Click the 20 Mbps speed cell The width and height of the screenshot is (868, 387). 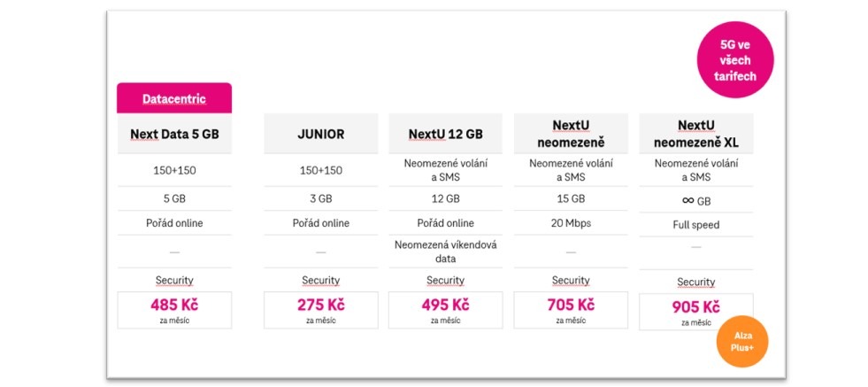[x=571, y=223]
